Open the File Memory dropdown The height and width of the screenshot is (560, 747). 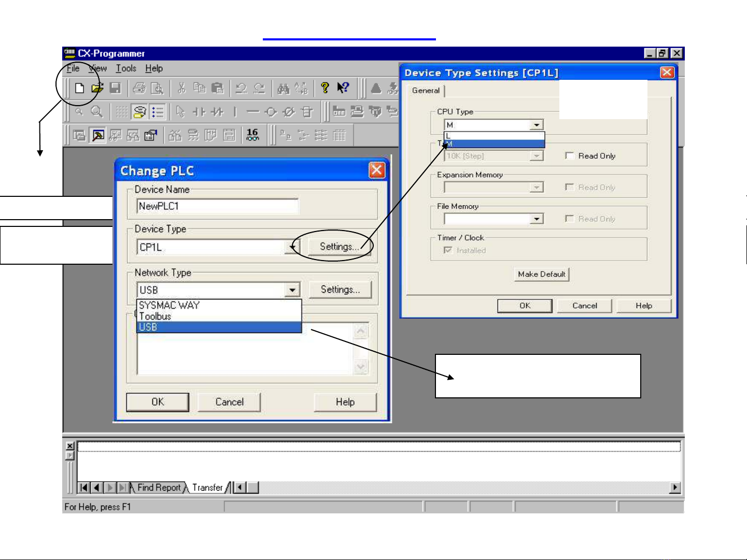(537, 219)
